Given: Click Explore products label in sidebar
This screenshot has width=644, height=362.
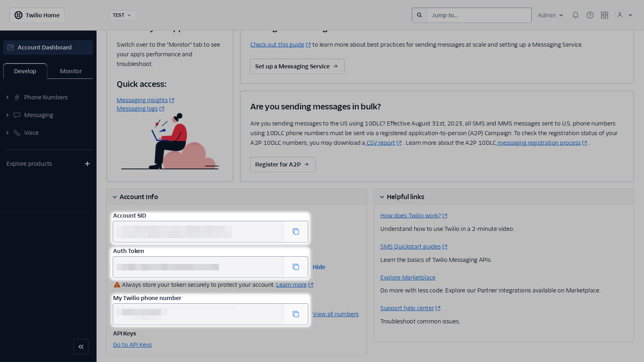Looking at the screenshot, I should click(x=29, y=164).
